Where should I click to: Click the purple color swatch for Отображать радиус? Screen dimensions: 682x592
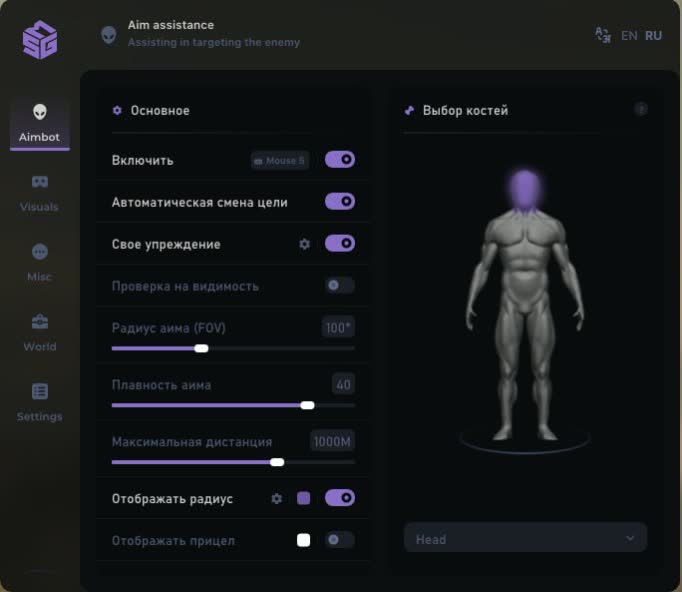pos(304,498)
